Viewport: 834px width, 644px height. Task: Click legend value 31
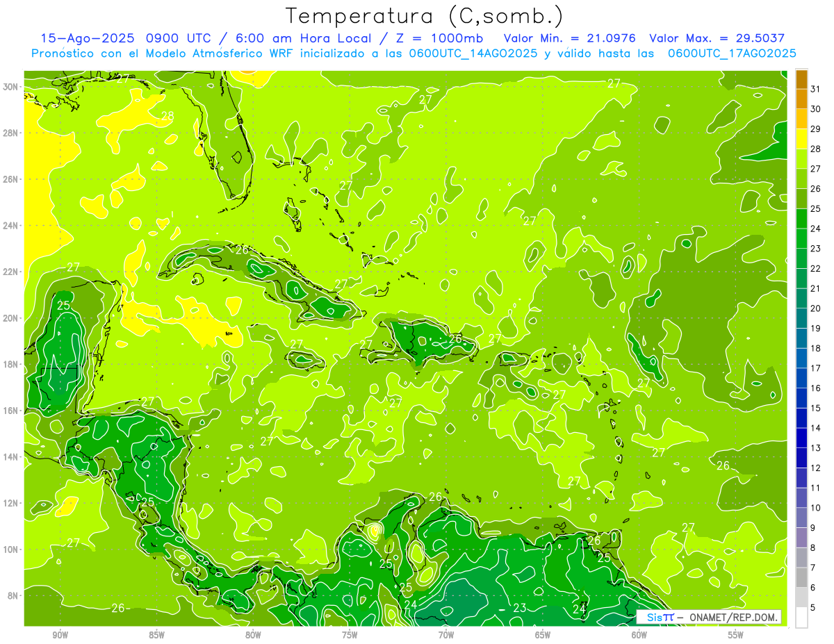click(x=815, y=89)
